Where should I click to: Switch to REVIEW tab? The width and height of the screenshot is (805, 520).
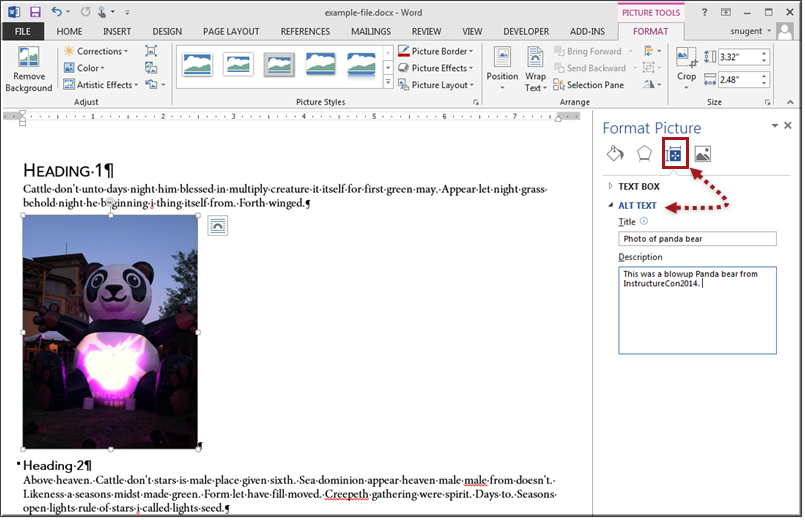[x=426, y=31]
